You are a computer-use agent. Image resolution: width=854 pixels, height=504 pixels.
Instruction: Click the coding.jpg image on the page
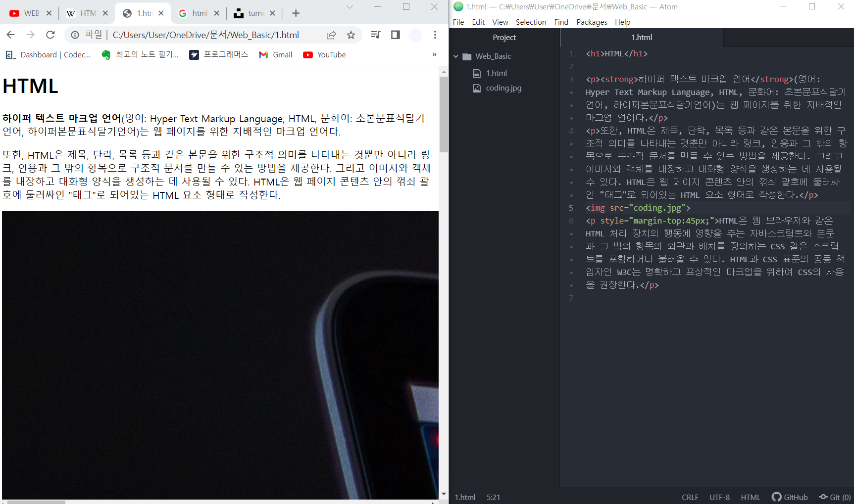[x=220, y=355]
